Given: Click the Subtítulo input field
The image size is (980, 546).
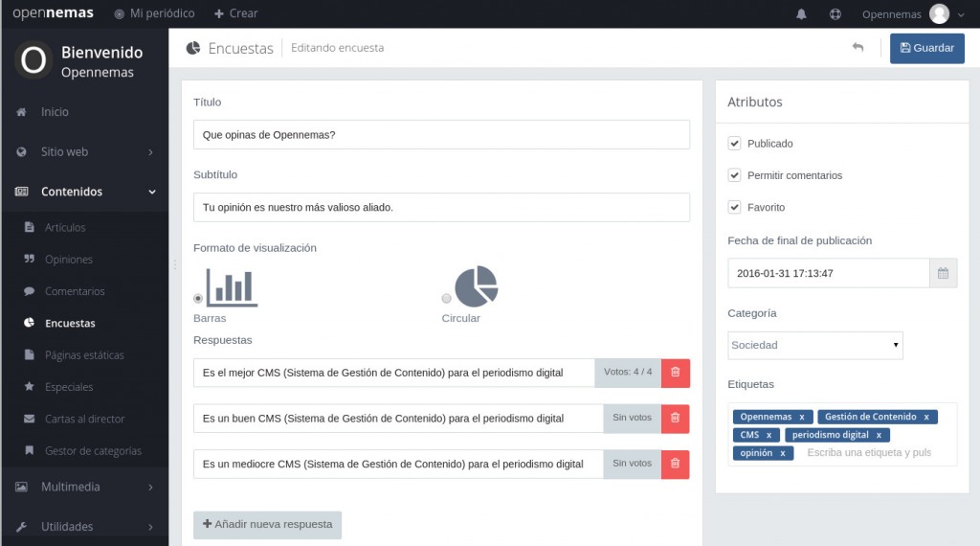Looking at the screenshot, I should (x=441, y=208).
